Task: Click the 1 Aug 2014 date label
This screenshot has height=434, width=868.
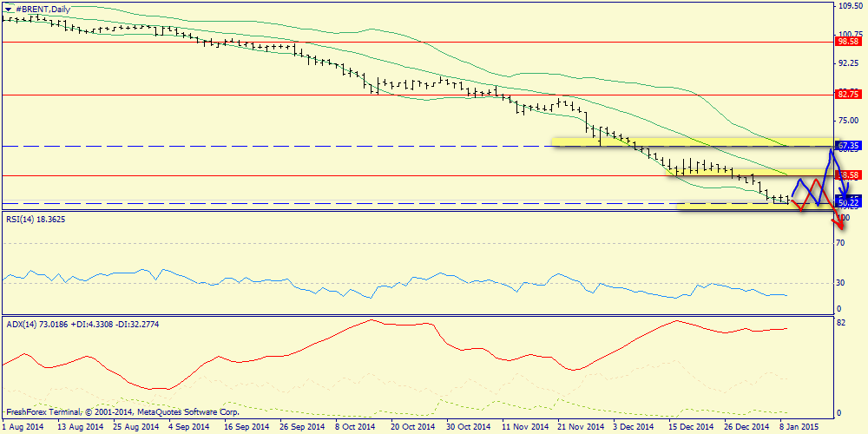Action: [x=23, y=427]
